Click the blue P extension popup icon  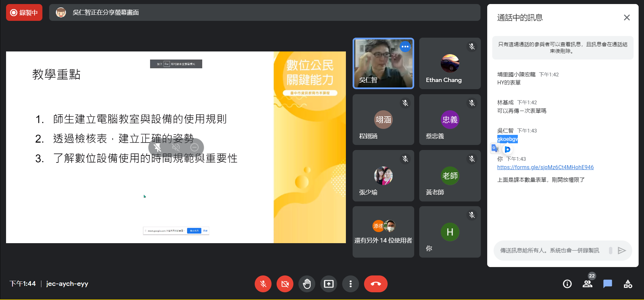507,149
